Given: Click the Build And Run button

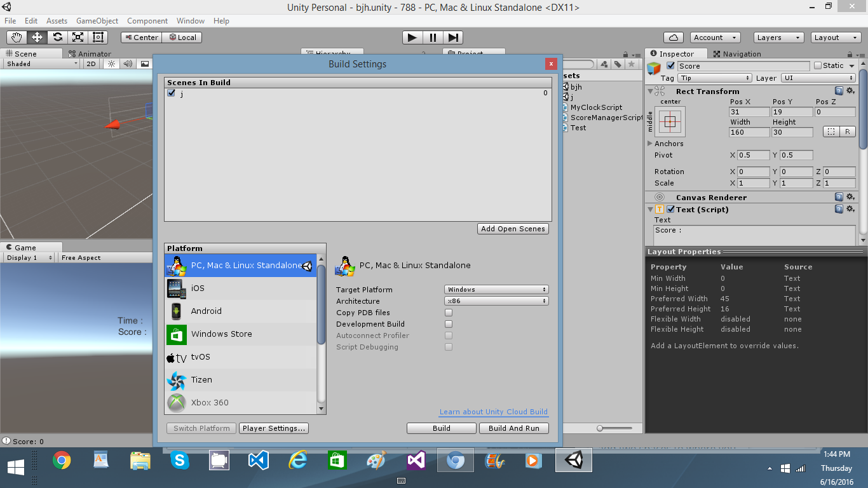Looking at the screenshot, I should click(x=513, y=428).
